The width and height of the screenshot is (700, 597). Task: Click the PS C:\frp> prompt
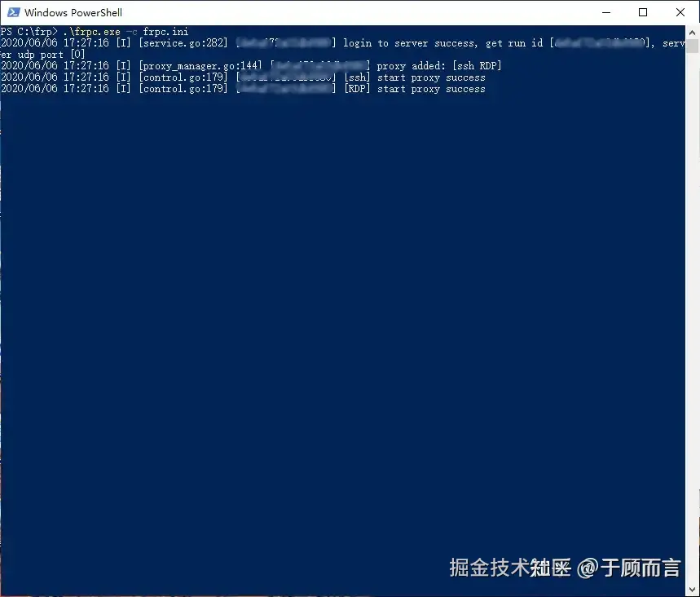(29, 32)
